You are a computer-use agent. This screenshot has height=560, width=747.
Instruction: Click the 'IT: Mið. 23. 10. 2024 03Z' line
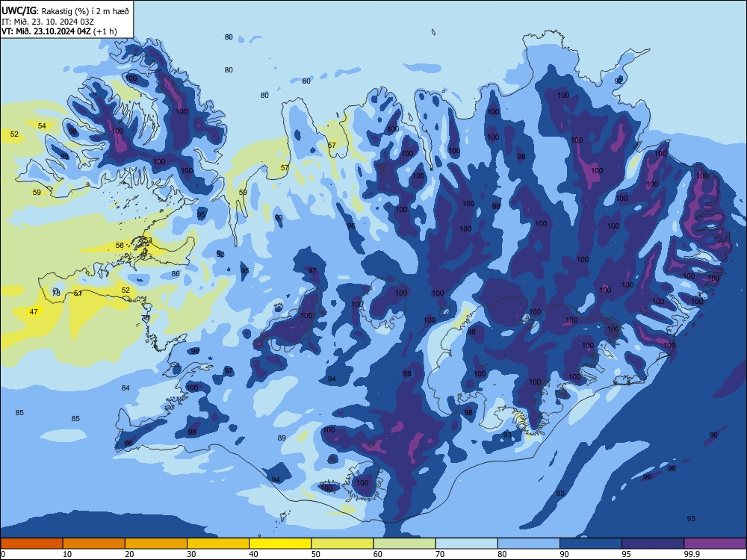tap(48, 22)
